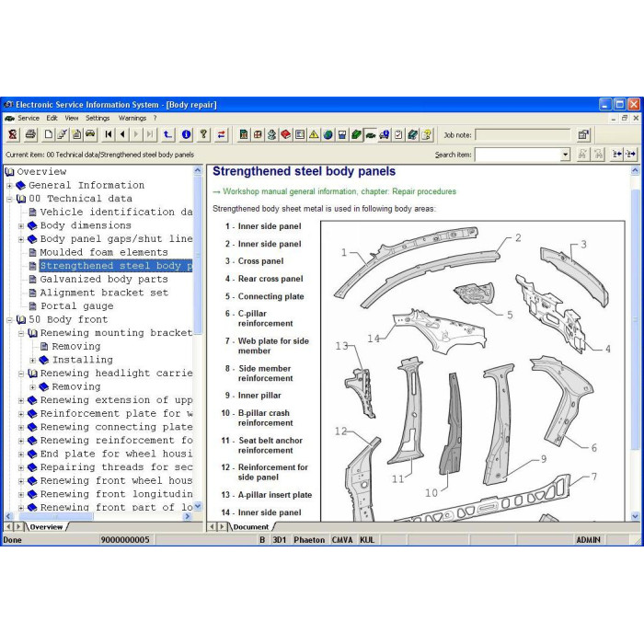This screenshot has height=644, width=644.
Task: Select Galvanized body parts tree item
Action: pos(104,280)
